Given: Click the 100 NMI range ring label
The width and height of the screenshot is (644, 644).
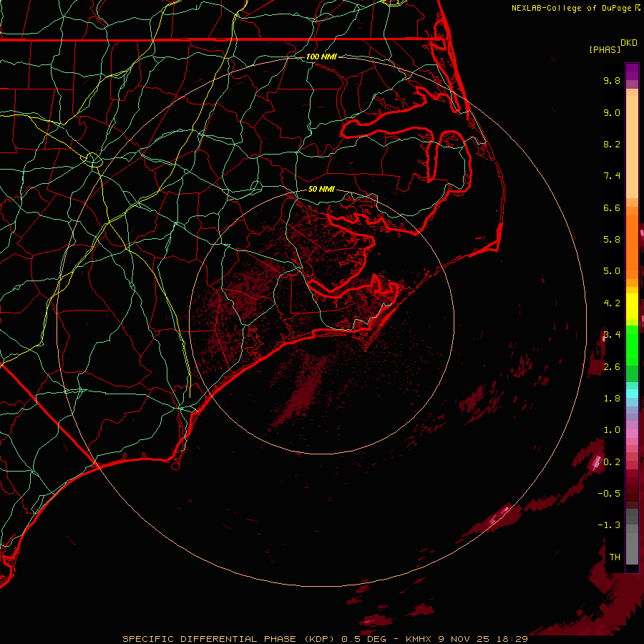Looking at the screenshot, I should (x=321, y=57).
